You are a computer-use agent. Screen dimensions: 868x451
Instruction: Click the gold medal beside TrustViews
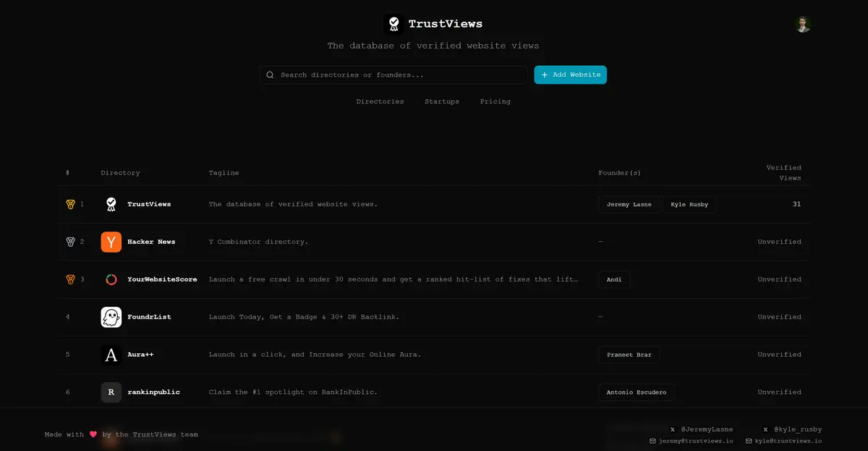click(x=70, y=204)
